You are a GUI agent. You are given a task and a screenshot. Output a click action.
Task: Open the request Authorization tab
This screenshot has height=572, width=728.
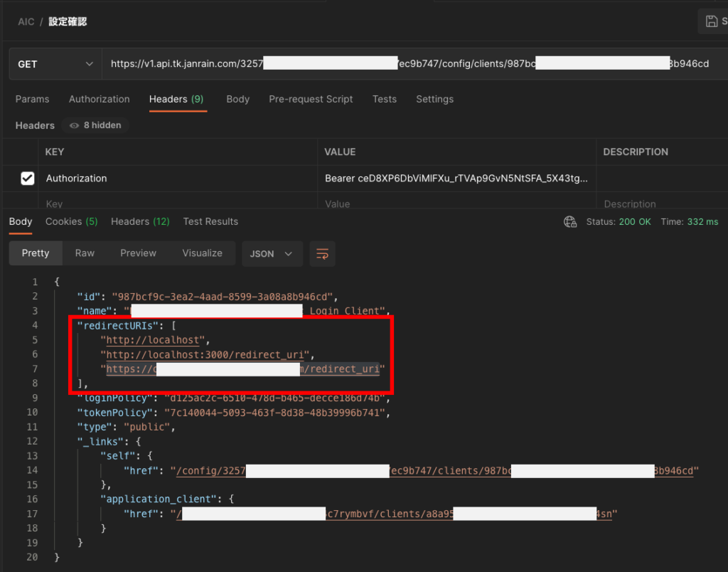(99, 99)
